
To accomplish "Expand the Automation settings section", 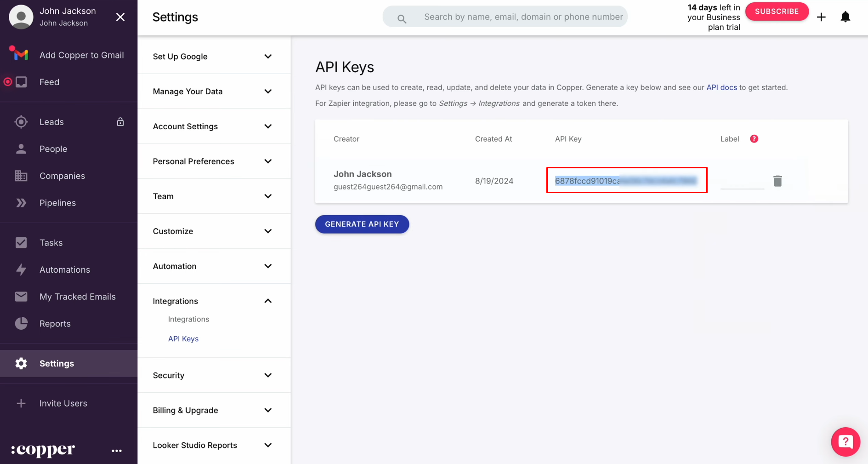I will (x=214, y=266).
